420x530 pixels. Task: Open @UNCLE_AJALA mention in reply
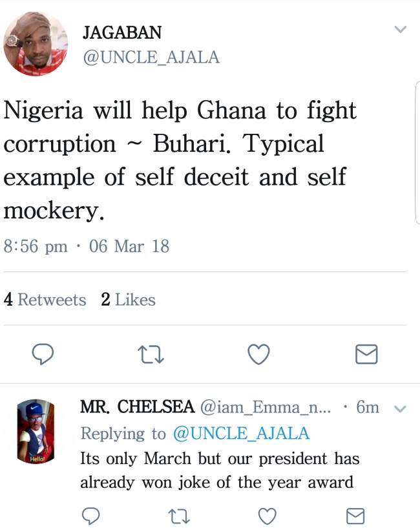pyautogui.click(x=241, y=433)
